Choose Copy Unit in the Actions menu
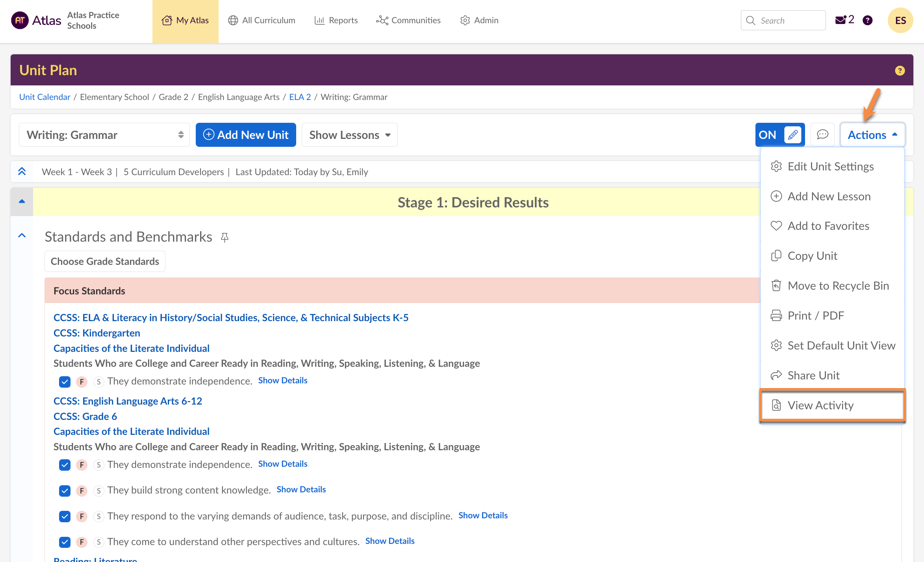The height and width of the screenshot is (562, 924). pyautogui.click(x=812, y=256)
